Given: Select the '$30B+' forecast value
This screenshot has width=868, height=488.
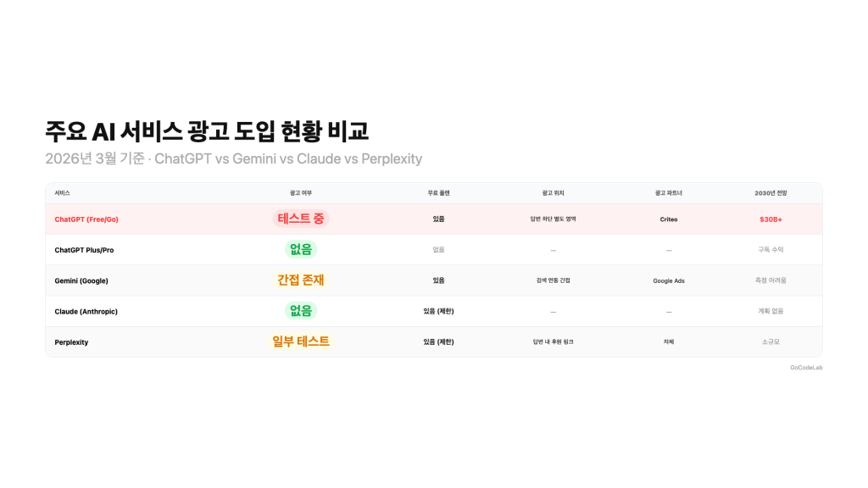Looking at the screenshot, I should point(771,219).
